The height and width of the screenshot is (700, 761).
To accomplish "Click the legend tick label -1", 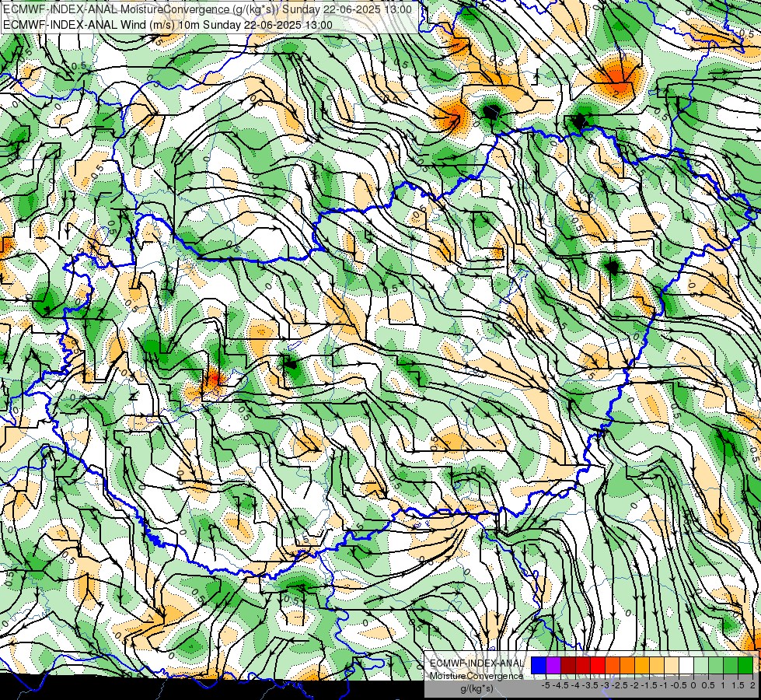I will [664, 685].
